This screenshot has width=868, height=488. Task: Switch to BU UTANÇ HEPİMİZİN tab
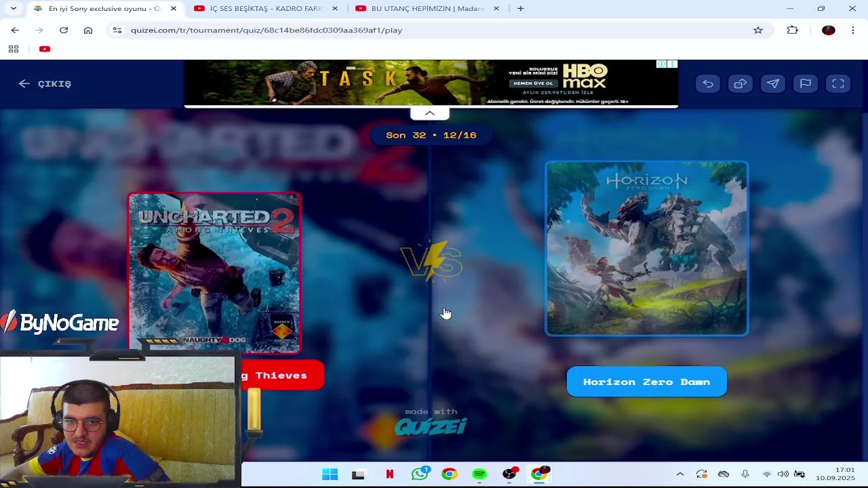coord(427,8)
